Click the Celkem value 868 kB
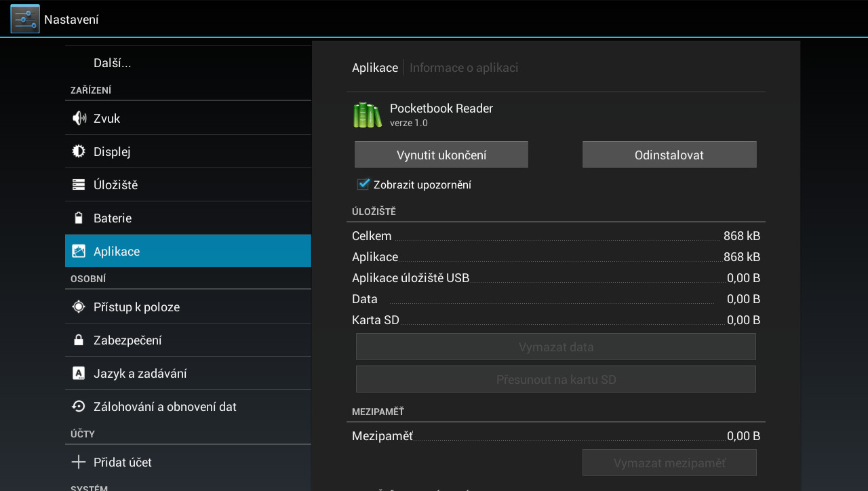This screenshot has width=868, height=491. tap(742, 236)
